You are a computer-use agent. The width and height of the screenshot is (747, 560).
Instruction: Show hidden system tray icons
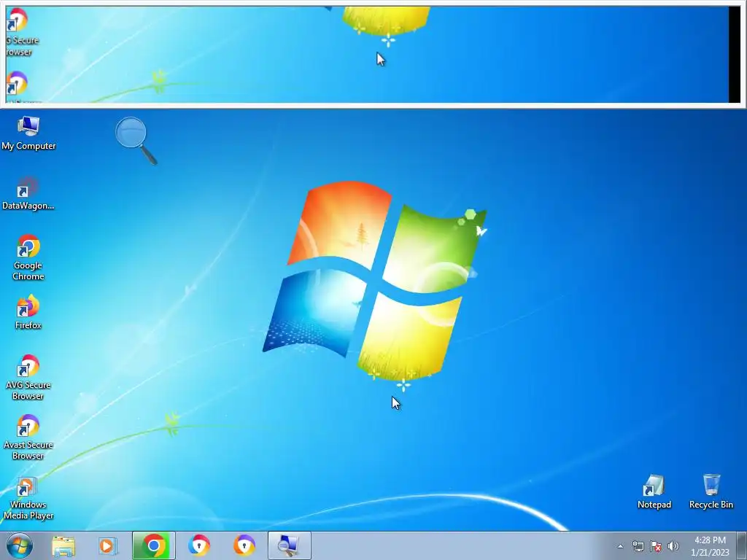[x=620, y=546]
